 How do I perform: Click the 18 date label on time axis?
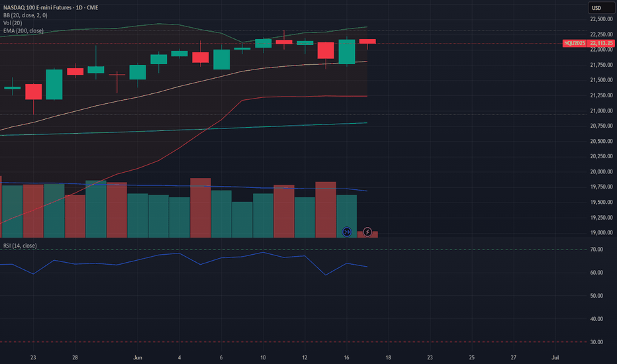coord(388,357)
